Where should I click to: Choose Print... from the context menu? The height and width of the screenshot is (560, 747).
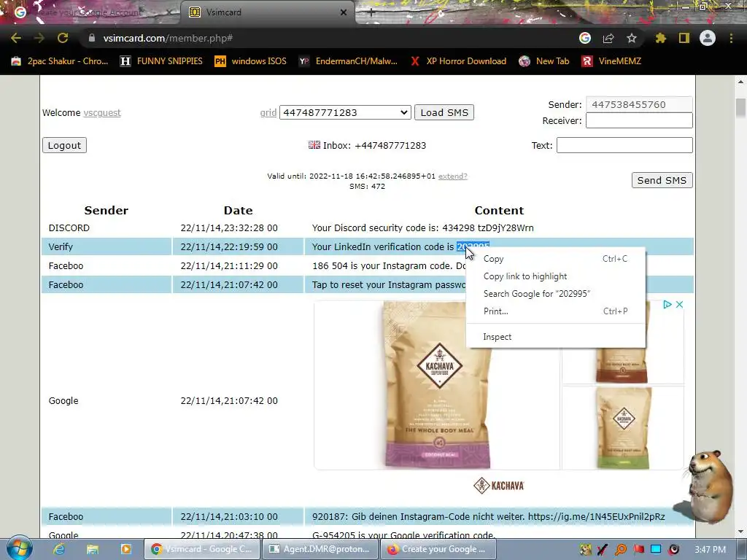pos(555,311)
